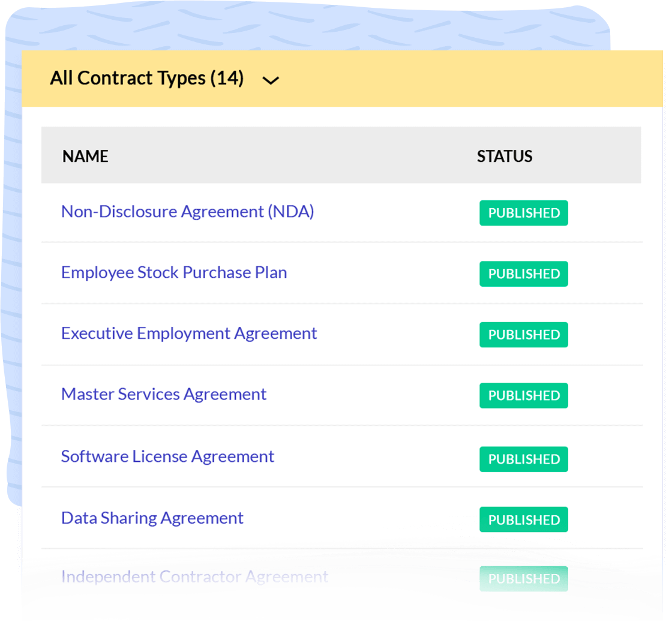Click Published badge for Employee Stock Purchase Plan
This screenshot has width=672, height=628.
click(x=523, y=274)
